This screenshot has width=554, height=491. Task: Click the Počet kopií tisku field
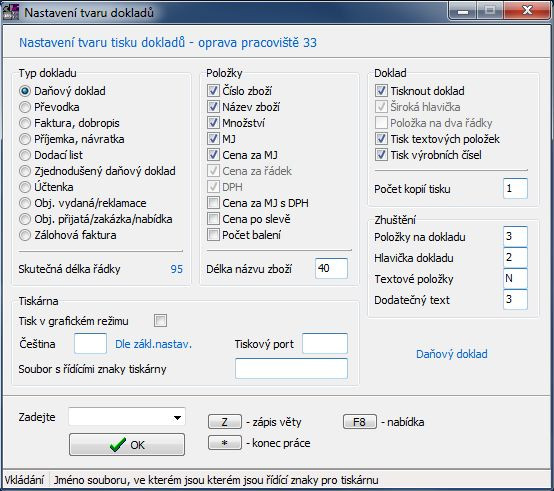pos(515,188)
